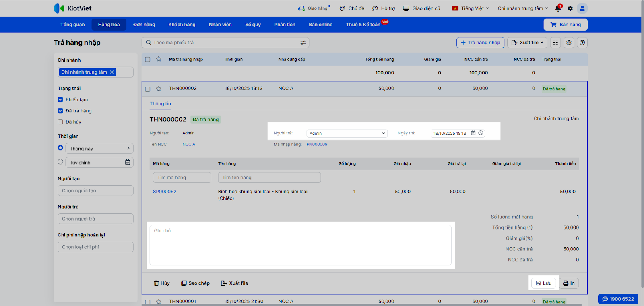
Task: Expand the Người trả Admin dropdown
Action: [347, 134]
